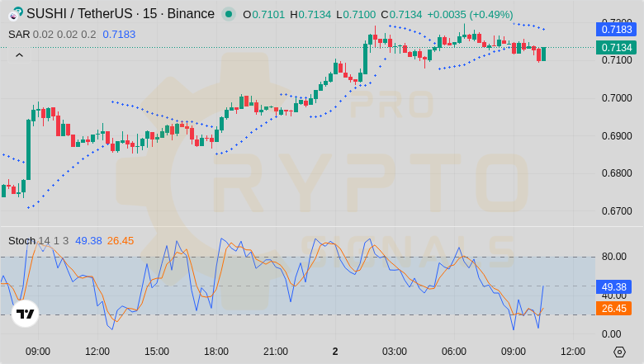
Task: Click the 80.00 stochastic axis level
Action: [x=614, y=257]
